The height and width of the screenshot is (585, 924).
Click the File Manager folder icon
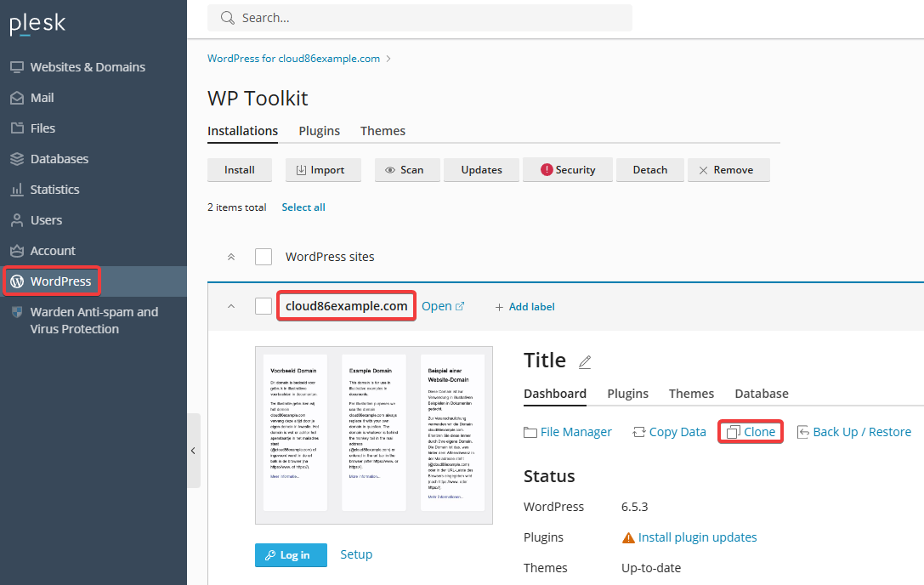coord(530,432)
